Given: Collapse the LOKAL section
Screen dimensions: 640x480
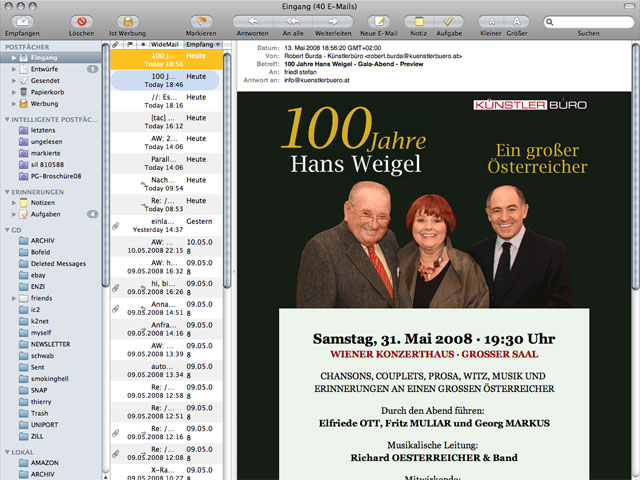Looking at the screenshot, I should pos(7,452).
